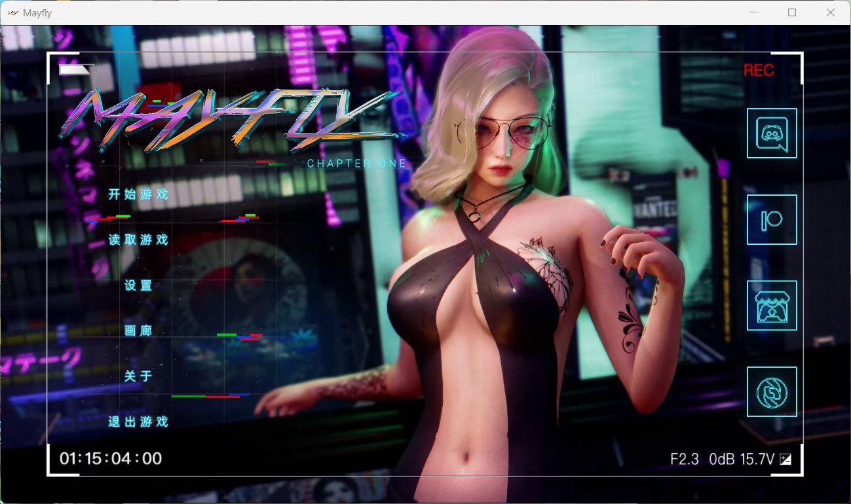Click the Mayfly icon in the title bar
Image resolution: width=851 pixels, height=504 pixels.
14,12
